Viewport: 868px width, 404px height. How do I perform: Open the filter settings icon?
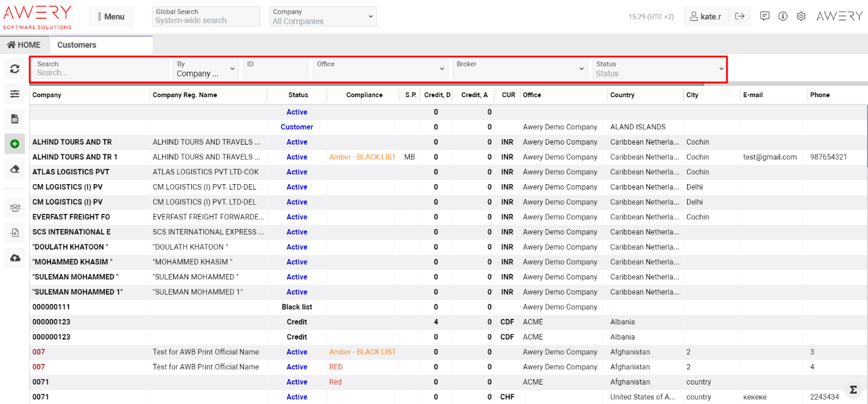[x=15, y=94]
